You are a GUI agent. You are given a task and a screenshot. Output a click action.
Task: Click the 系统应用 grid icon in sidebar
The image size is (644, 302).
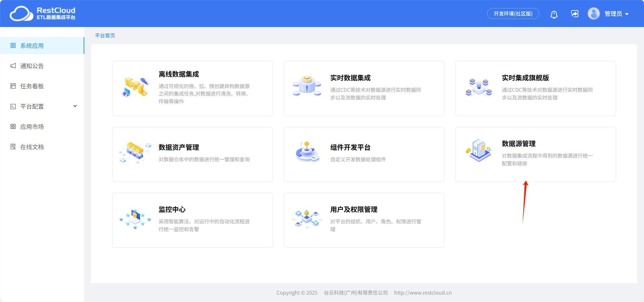click(x=13, y=46)
